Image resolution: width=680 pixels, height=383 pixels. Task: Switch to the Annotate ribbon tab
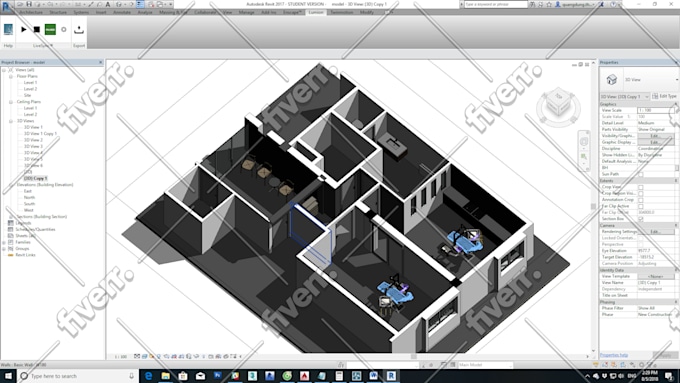point(122,12)
